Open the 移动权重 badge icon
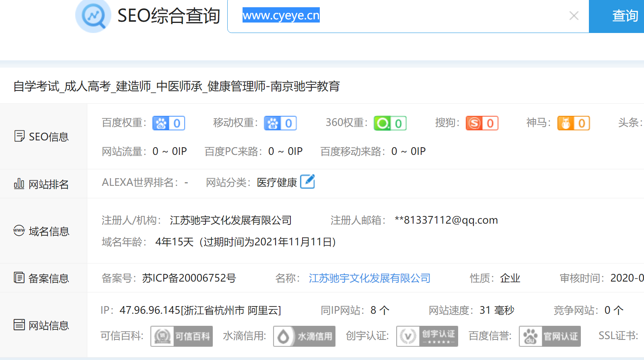The width and height of the screenshot is (644, 360). (x=280, y=123)
